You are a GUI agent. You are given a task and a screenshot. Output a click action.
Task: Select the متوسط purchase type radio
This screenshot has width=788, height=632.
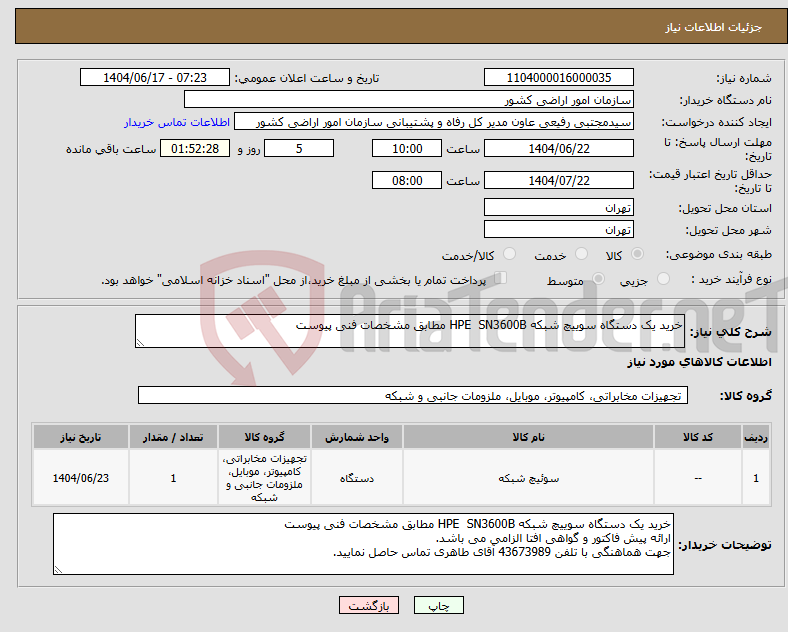598,278
